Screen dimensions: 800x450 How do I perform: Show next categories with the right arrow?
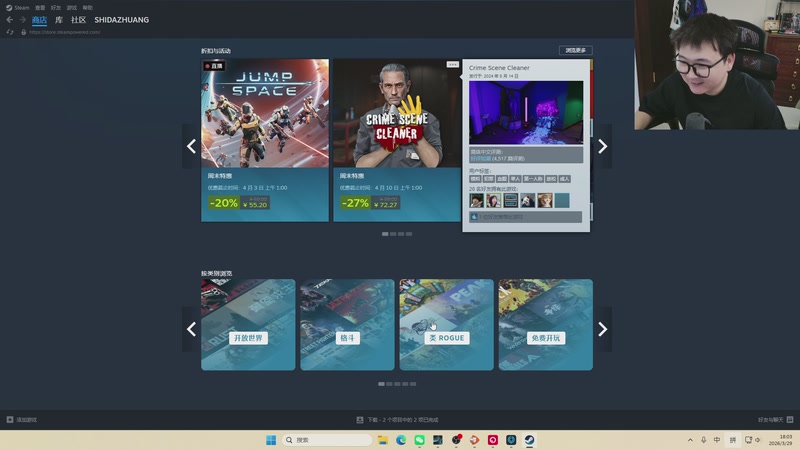click(603, 329)
